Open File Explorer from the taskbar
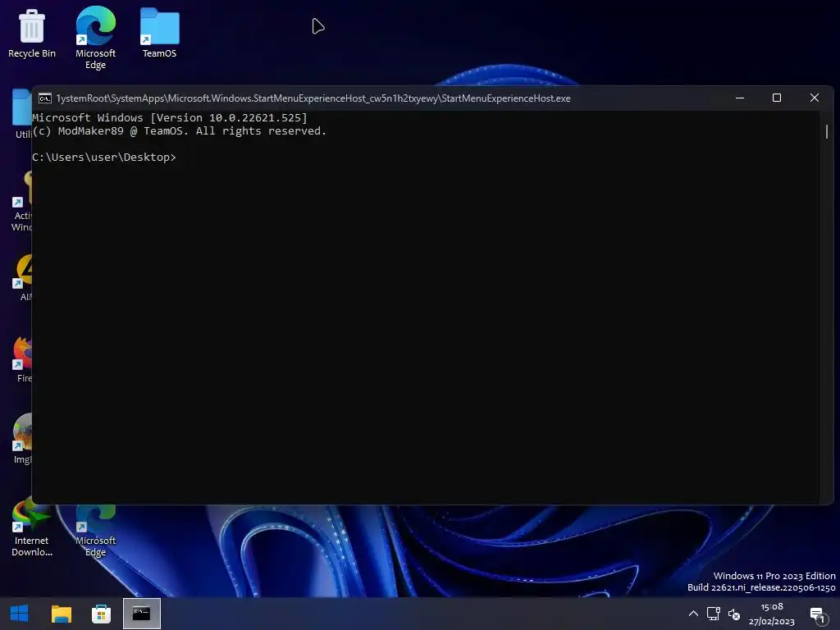Image resolution: width=840 pixels, height=630 pixels. click(61, 614)
